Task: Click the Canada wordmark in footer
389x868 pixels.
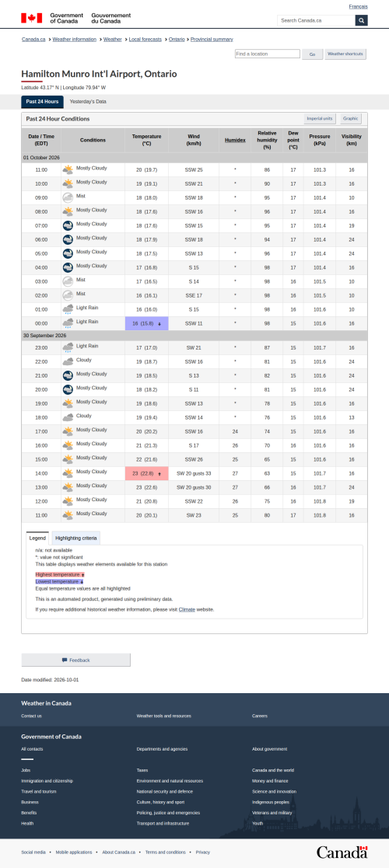Action: [342, 852]
